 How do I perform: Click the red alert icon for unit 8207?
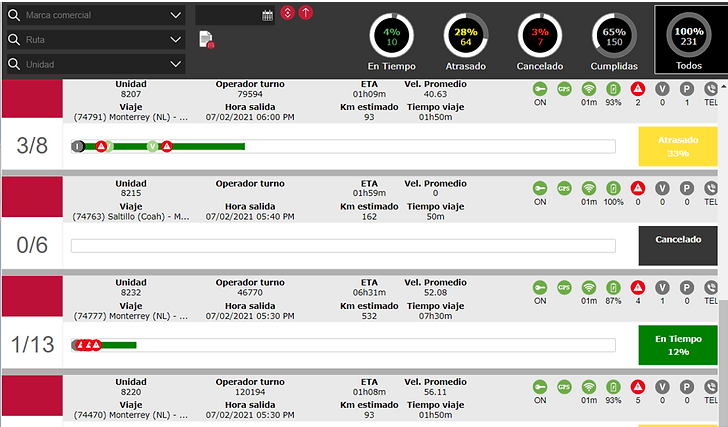pyautogui.click(x=638, y=89)
